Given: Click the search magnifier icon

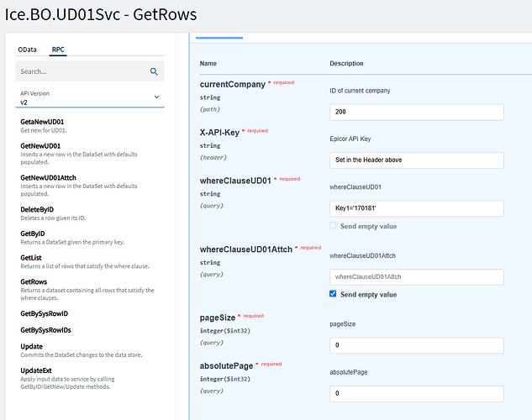Looking at the screenshot, I should (154, 71).
